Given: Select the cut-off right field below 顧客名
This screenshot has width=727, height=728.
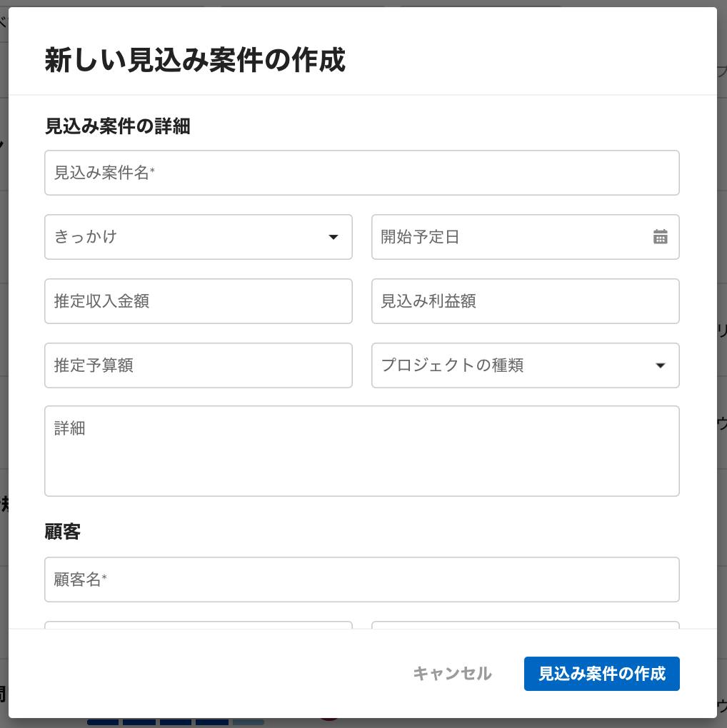Looking at the screenshot, I should click(x=526, y=625).
